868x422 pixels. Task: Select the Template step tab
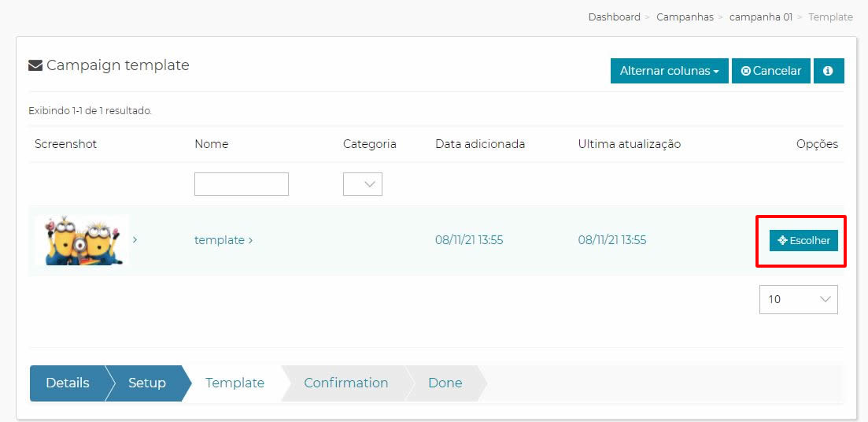pyautogui.click(x=235, y=383)
